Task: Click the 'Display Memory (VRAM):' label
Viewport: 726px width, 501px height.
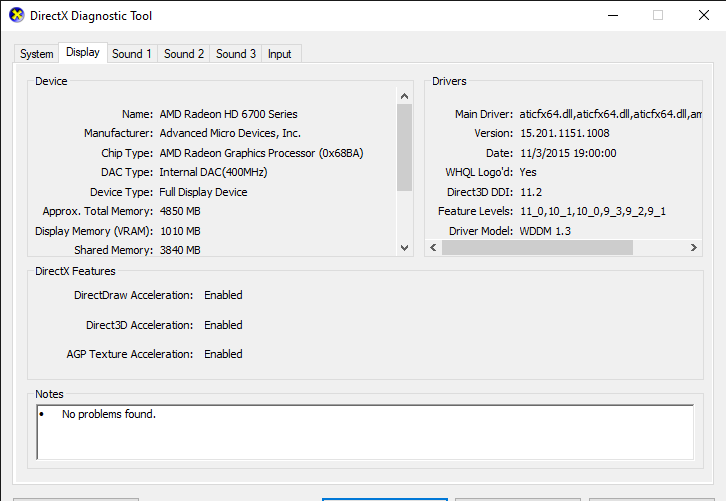Action: [x=94, y=231]
